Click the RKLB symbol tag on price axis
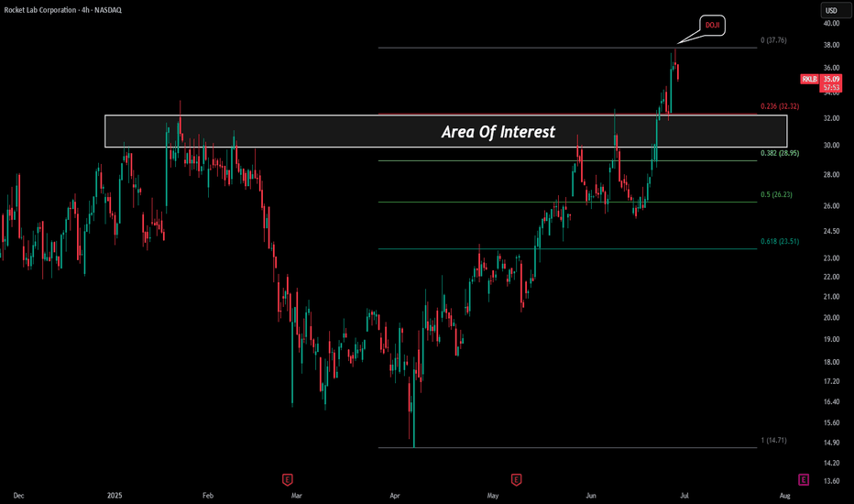Screen dimensions: 854x504 (809, 80)
